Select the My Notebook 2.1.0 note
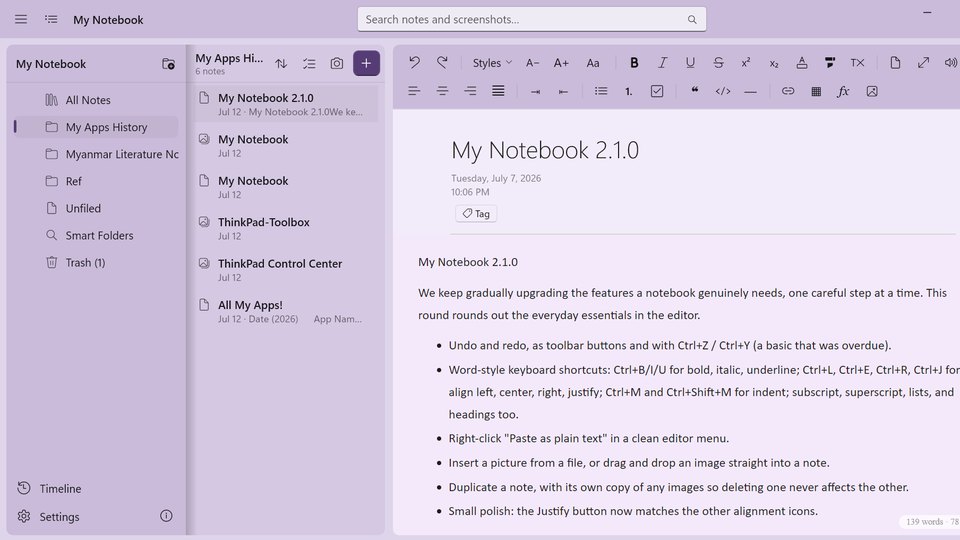Viewport: 960px width, 540px height. (287, 104)
